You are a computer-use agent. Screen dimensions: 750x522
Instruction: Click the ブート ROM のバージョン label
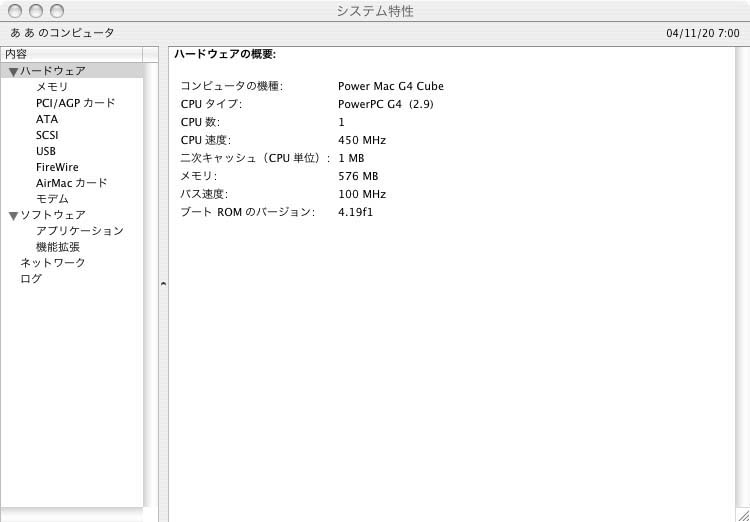247,212
